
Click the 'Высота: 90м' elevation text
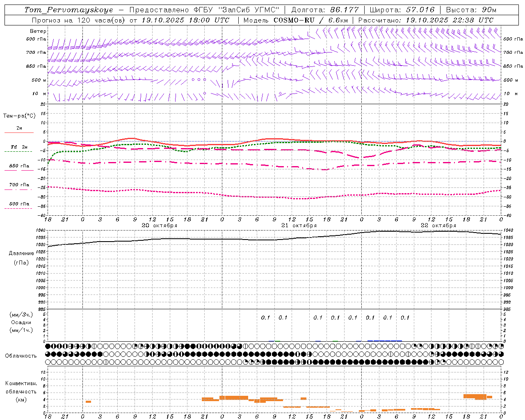coord(471,10)
